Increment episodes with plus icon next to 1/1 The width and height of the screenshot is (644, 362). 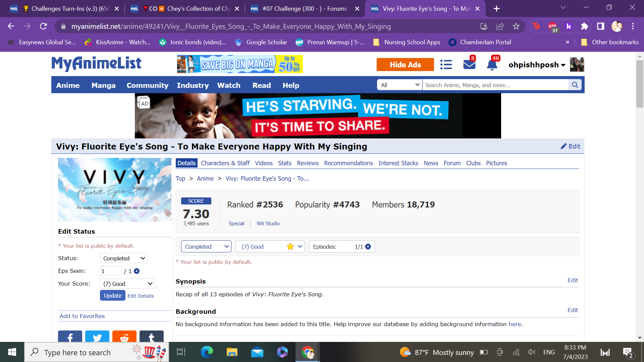click(368, 247)
